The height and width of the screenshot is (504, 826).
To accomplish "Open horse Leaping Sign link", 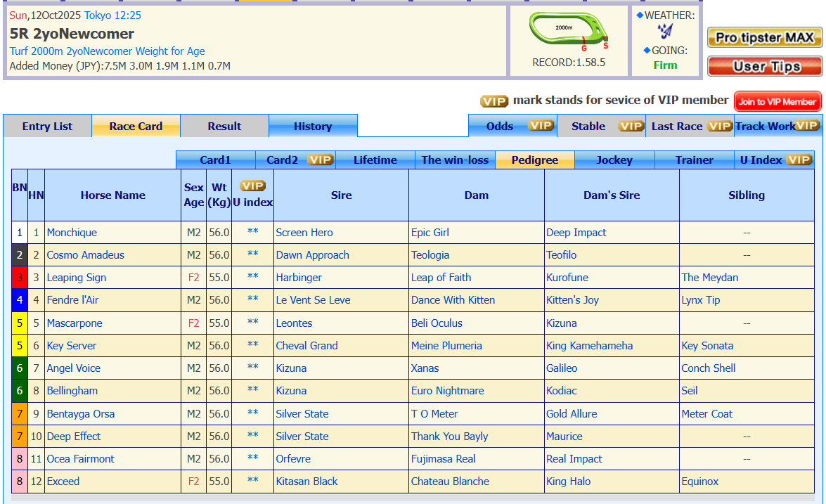I will pos(77,278).
